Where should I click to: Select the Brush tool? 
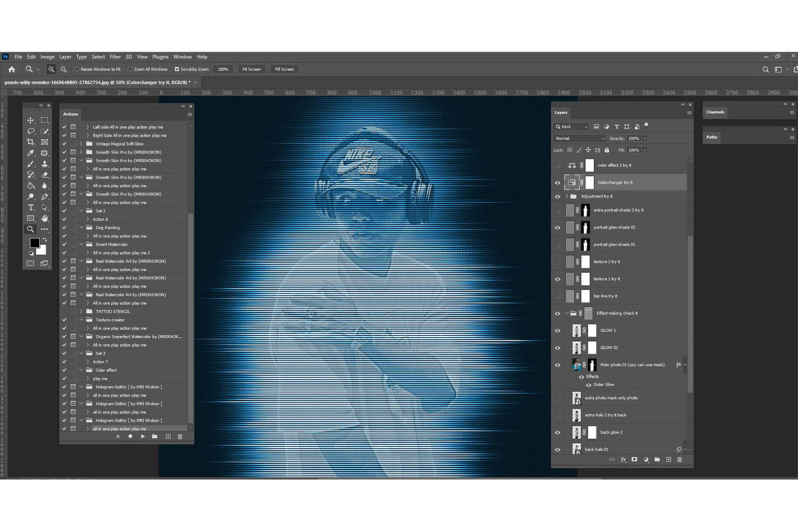(31, 164)
